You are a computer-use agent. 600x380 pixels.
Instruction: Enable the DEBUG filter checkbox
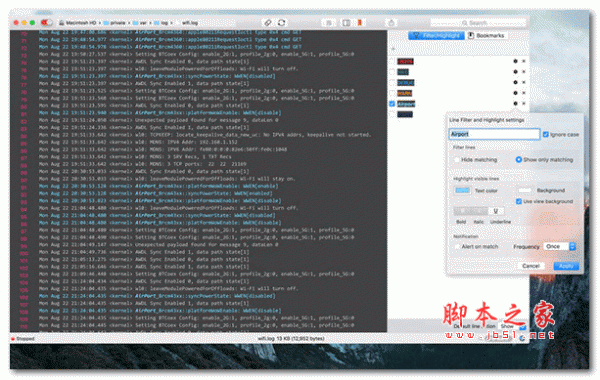tap(392, 82)
